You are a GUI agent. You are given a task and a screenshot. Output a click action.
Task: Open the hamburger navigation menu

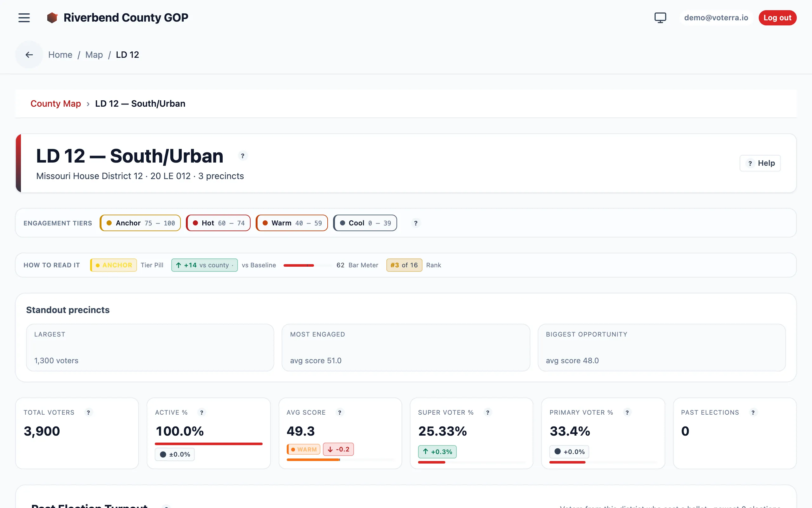(x=24, y=17)
